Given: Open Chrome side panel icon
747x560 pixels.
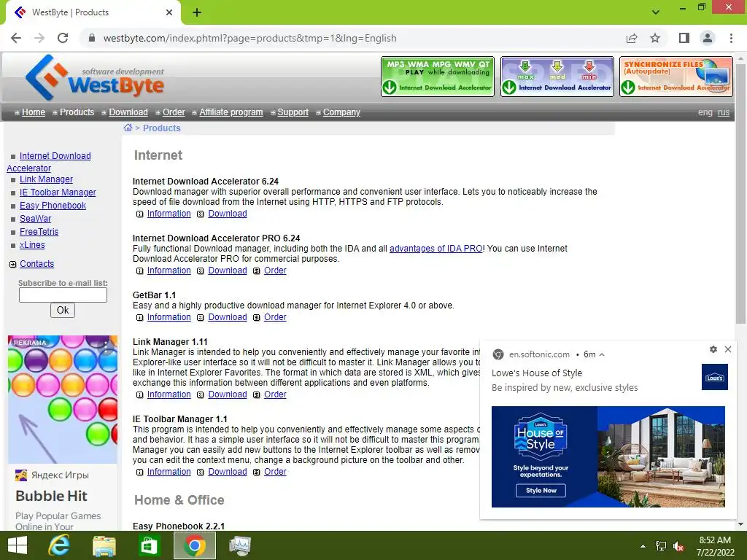Looking at the screenshot, I should pyautogui.click(x=684, y=38).
